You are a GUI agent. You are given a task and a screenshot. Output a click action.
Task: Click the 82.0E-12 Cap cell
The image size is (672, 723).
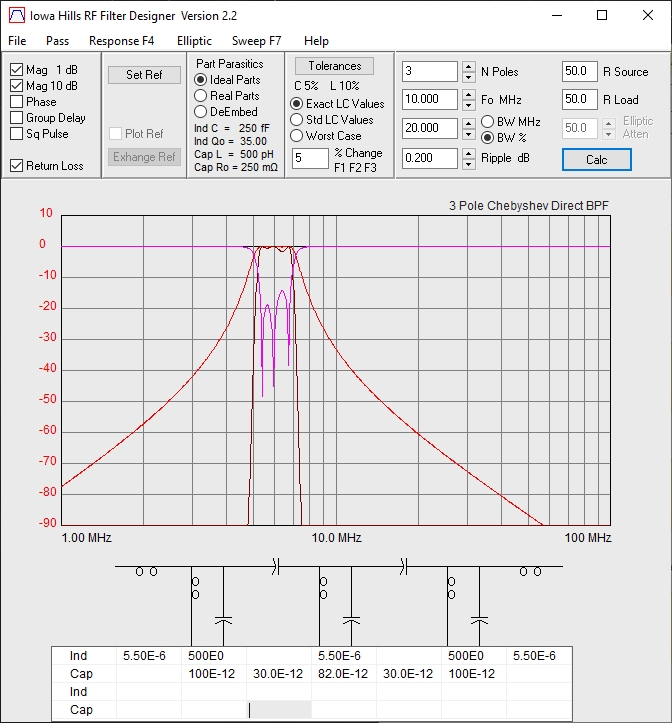(x=344, y=674)
